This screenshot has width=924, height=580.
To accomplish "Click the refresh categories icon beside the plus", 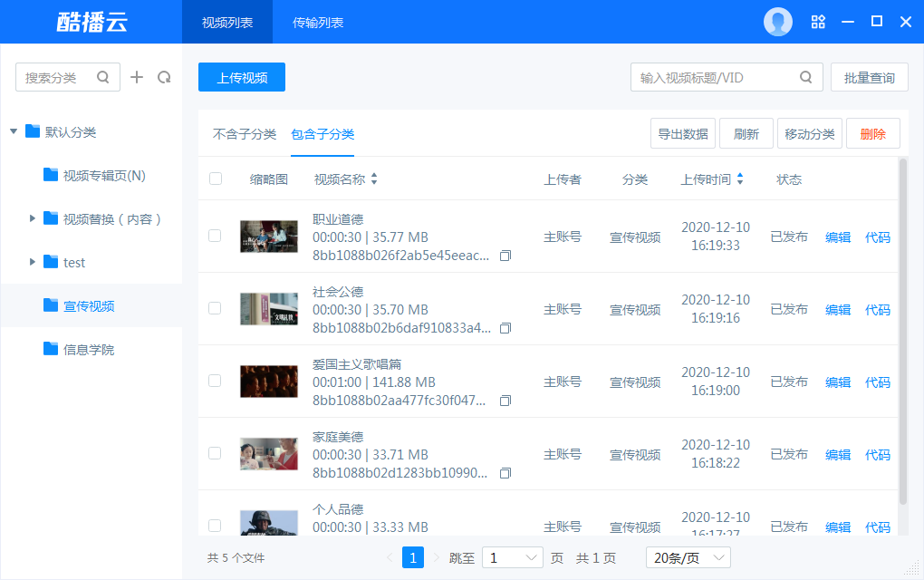I will 164,77.
